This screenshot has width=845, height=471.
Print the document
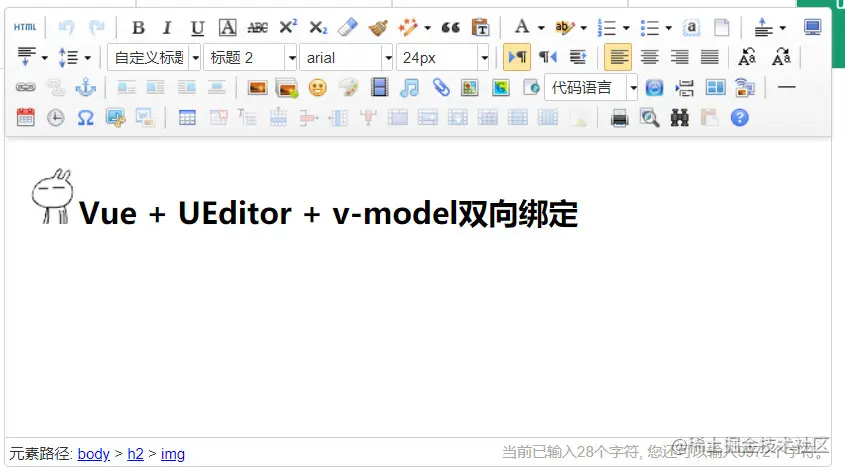coord(619,117)
